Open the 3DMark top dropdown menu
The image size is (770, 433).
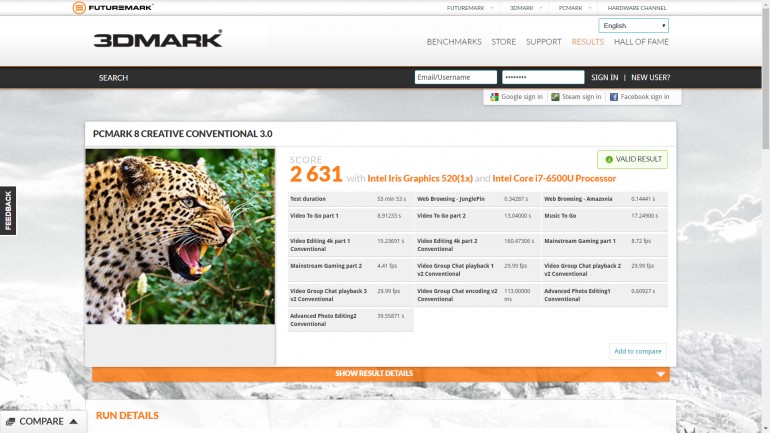[525, 8]
